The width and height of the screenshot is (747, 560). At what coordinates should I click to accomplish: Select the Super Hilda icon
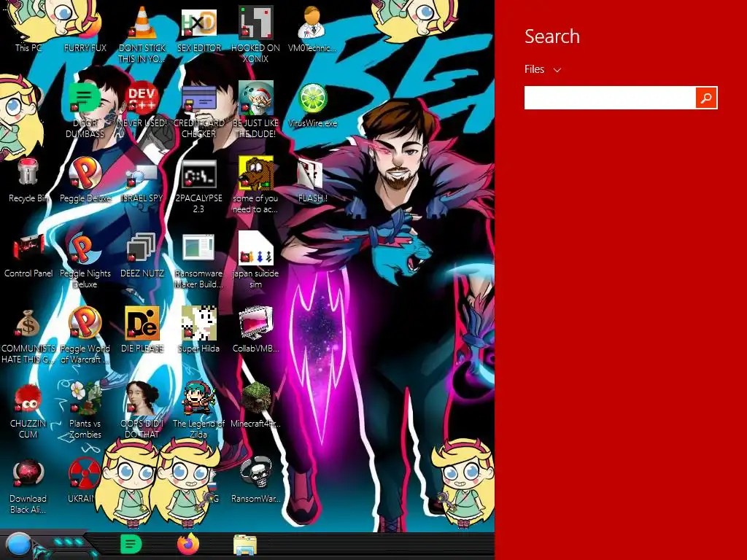tap(198, 323)
